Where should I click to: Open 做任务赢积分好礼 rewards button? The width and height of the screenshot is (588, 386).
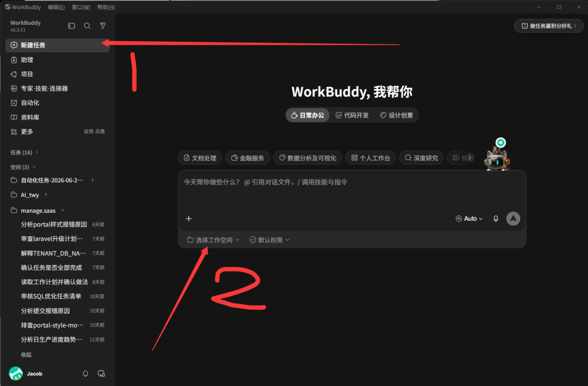[549, 26]
